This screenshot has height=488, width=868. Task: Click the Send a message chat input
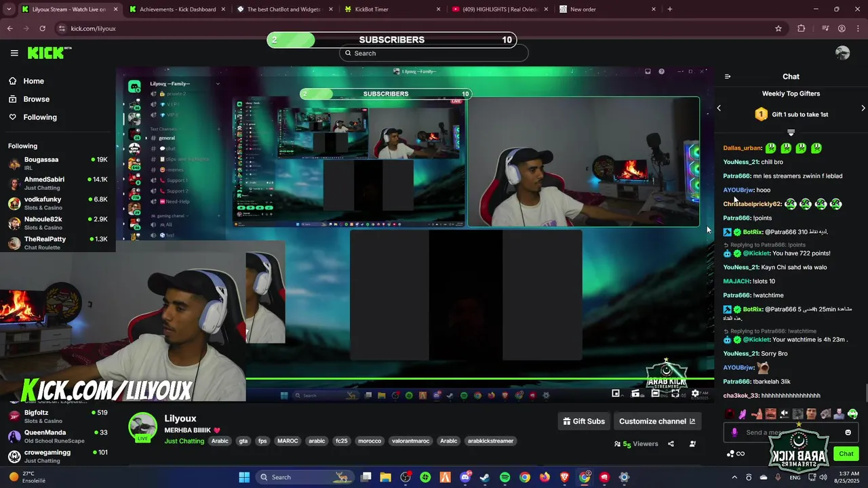point(791,432)
